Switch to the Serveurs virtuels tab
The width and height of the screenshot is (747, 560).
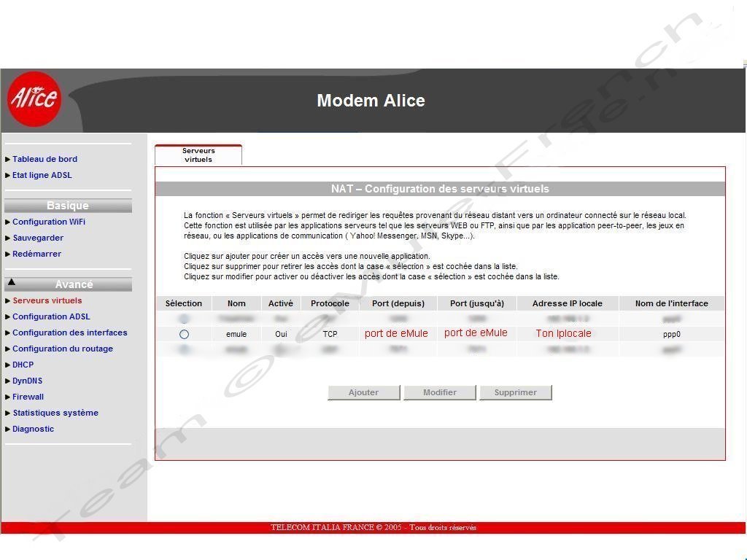(198, 155)
